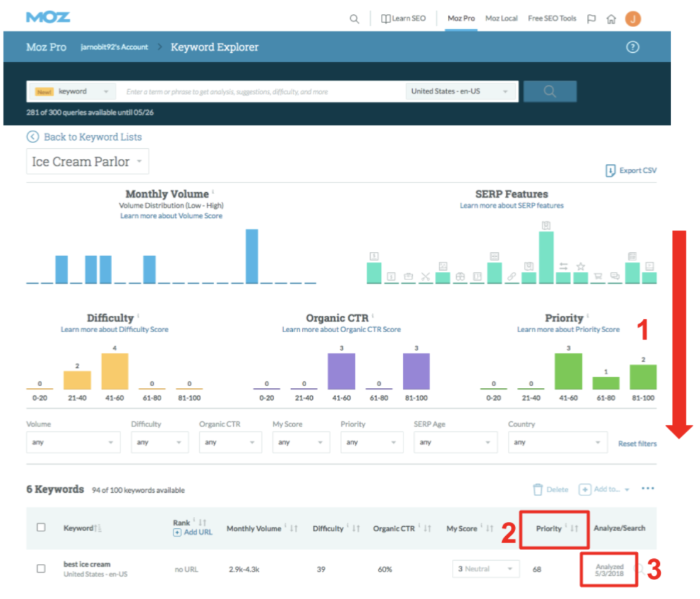Check the 'best ice cream' row checkbox
The height and width of the screenshot is (599, 700).
coord(41,568)
